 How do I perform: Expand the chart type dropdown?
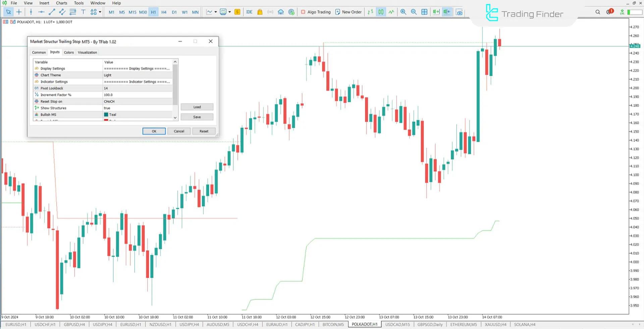click(216, 12)
